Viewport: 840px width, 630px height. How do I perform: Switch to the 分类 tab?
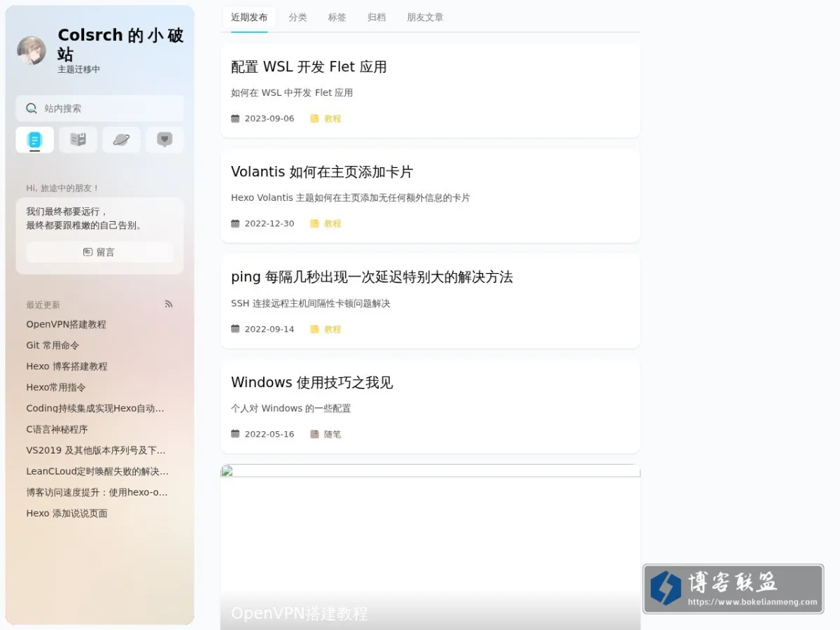[297, 17]
